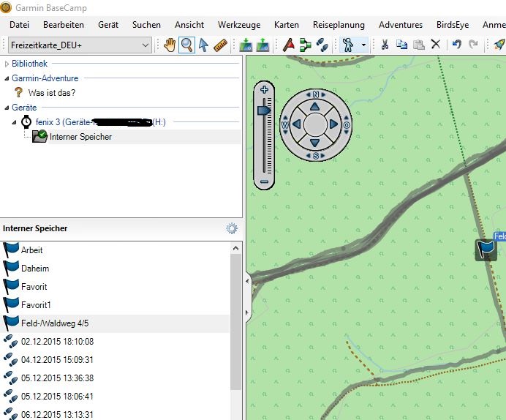Pan map east with right arrow

[333, 124]
